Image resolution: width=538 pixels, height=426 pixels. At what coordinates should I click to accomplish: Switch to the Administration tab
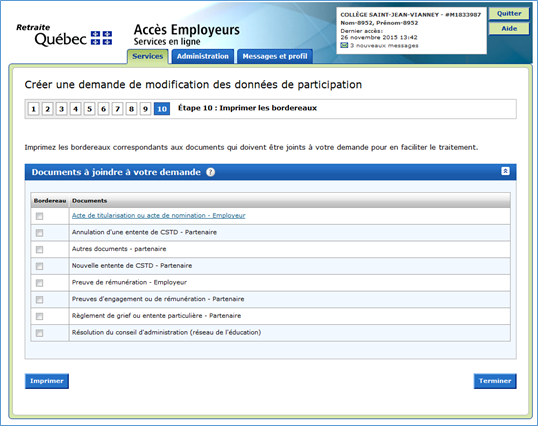click(x=203, y=57)
